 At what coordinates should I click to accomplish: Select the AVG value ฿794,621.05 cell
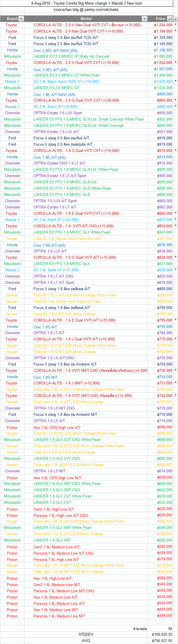[162, 641]
